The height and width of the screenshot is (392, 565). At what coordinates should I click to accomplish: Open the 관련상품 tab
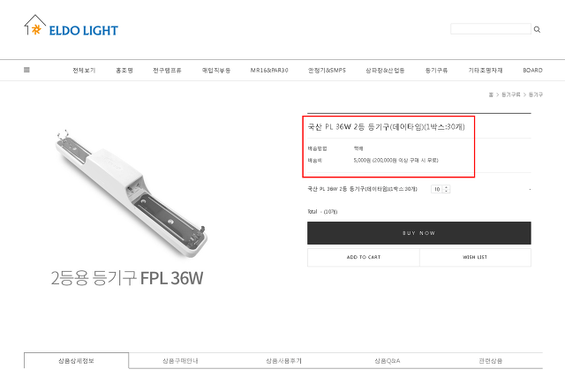491,360
